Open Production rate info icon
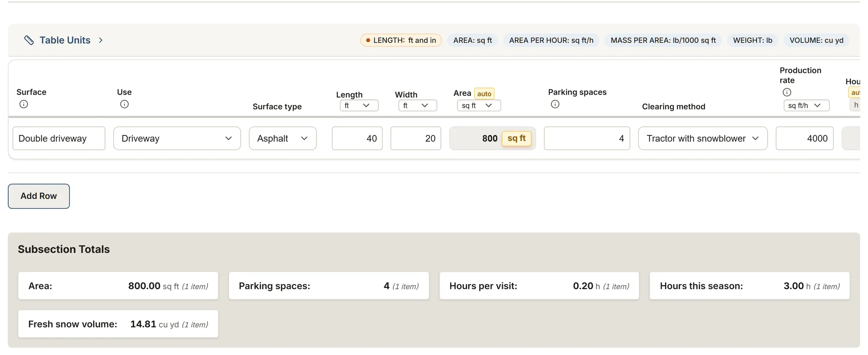The image size is (868, 355). click(787, 92)
